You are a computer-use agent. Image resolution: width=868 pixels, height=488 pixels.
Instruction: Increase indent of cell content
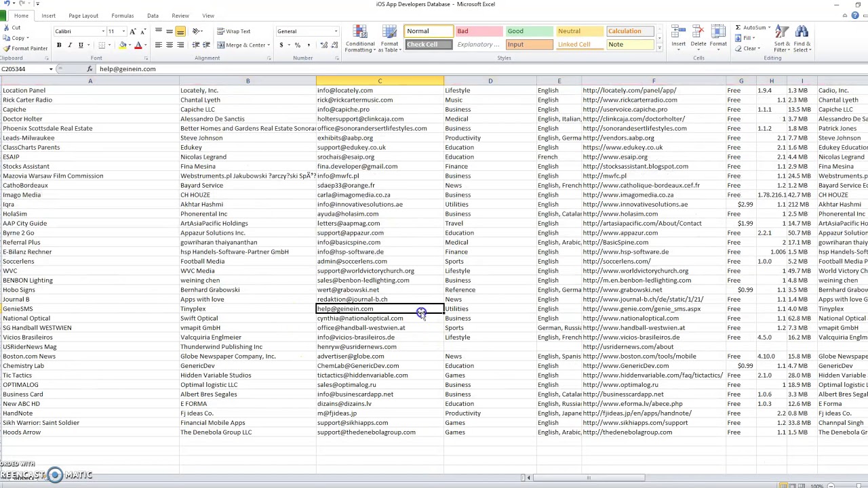pyautogui.click(x=206, y=45)
